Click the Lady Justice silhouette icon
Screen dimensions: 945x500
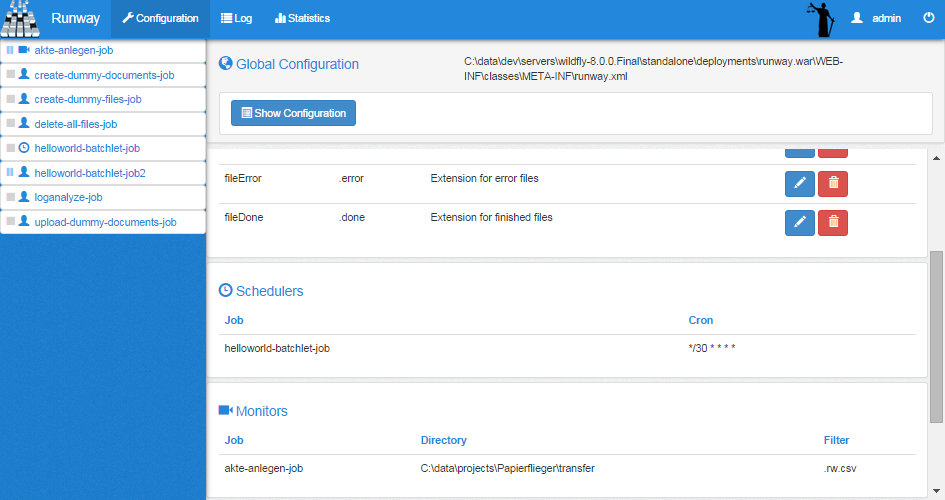[821, 19]
